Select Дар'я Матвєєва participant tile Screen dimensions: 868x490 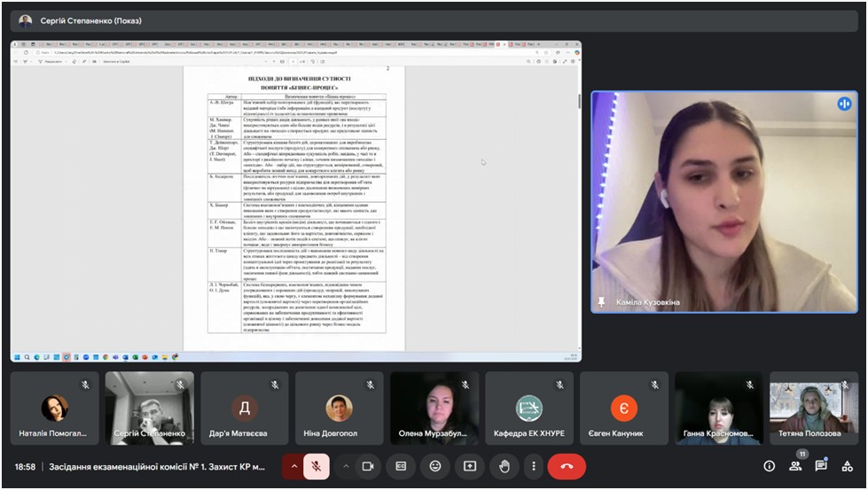coord(244,408)
